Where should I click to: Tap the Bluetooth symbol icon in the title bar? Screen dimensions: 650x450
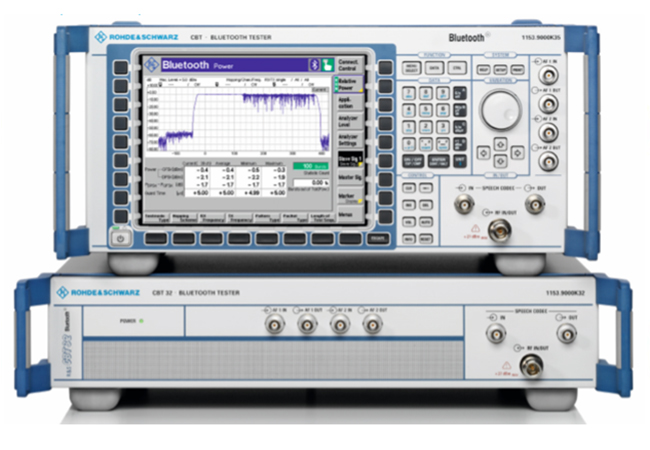click(x=314, y=65)
